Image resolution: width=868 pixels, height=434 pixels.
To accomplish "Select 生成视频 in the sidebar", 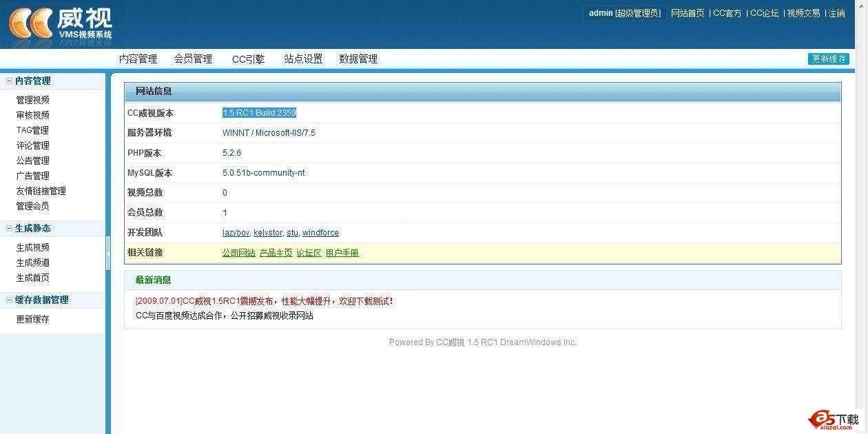I will pyautogui.click(x=33, y=247).
